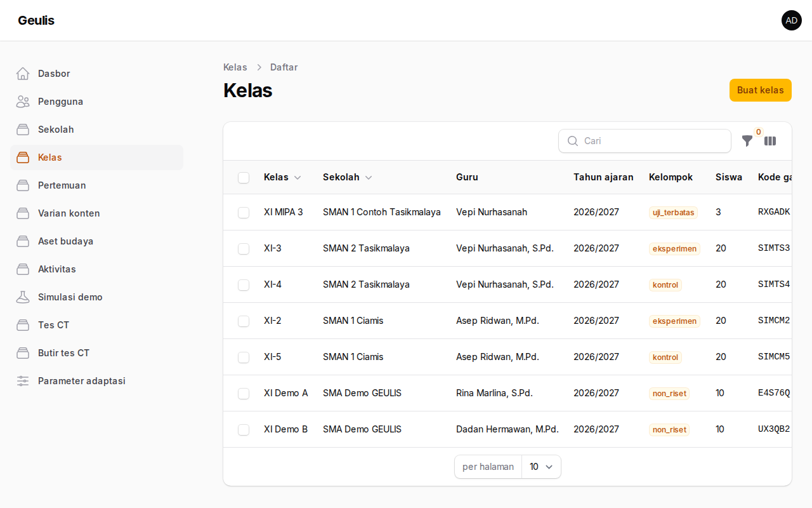Click the SIMCM5 code cell
Viewport: 812px width, 508px height.
[x=774, y=357]
